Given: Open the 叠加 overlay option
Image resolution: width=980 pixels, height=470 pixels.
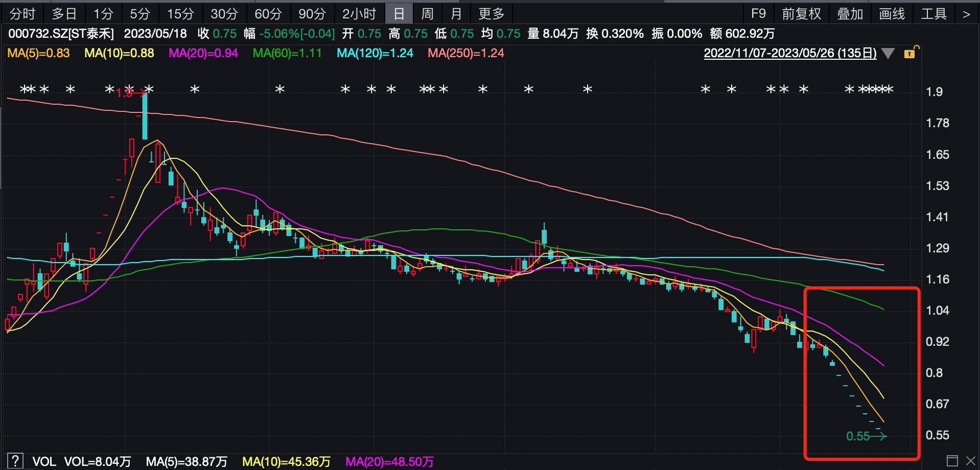Looking at the screenshot, I should [850, 14].
